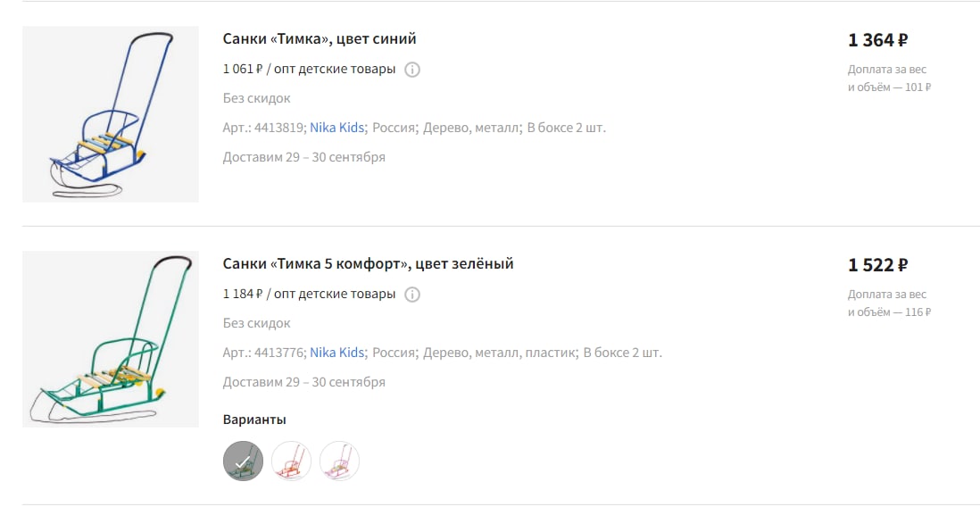Click the 1 522 ₽ price

tap(877, 266)
